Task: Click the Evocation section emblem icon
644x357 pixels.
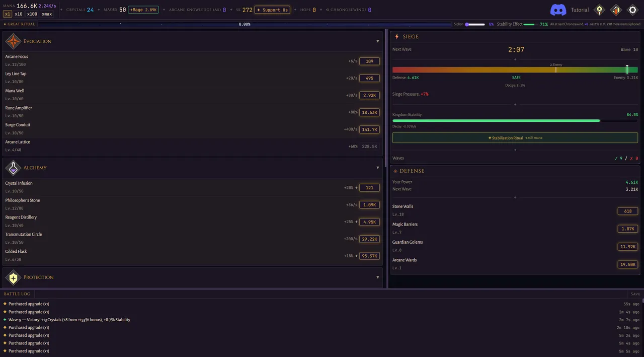Action: click(x=13, y=41)
